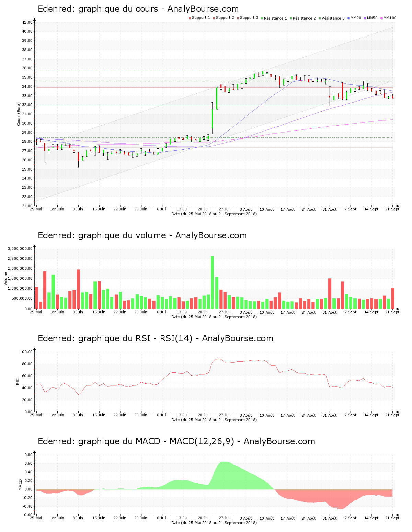
Task: Select the RSI(14) chart title
Action: click(155, 338)
